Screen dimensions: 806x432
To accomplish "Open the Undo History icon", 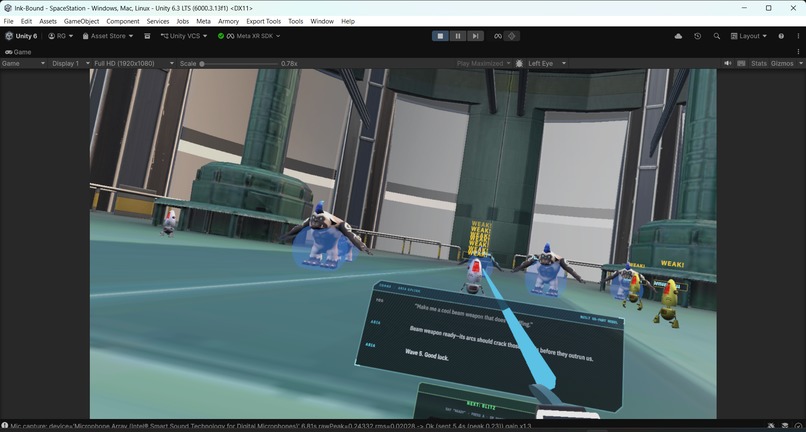I will (x=698, y=36).
